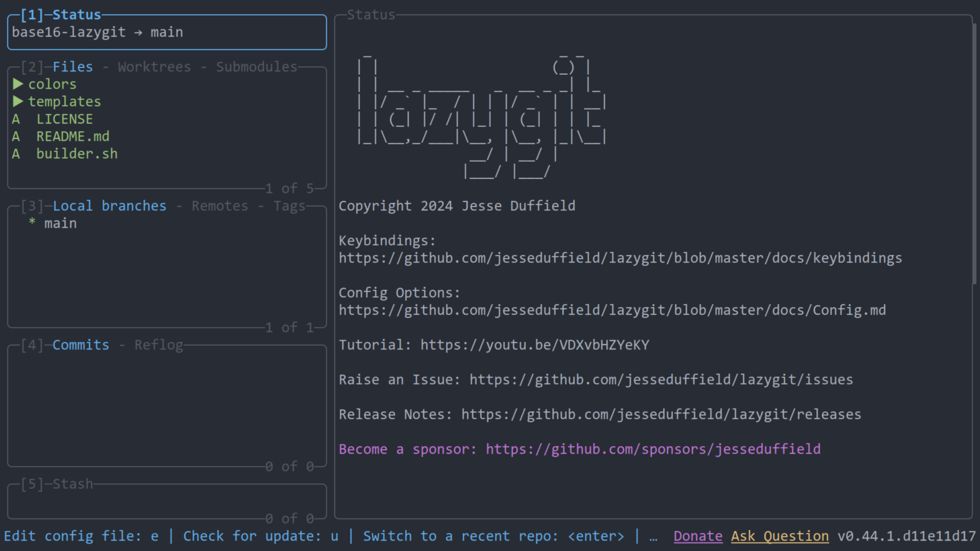
Task: Expand the templates folder arrow
Action: (18, 101)
